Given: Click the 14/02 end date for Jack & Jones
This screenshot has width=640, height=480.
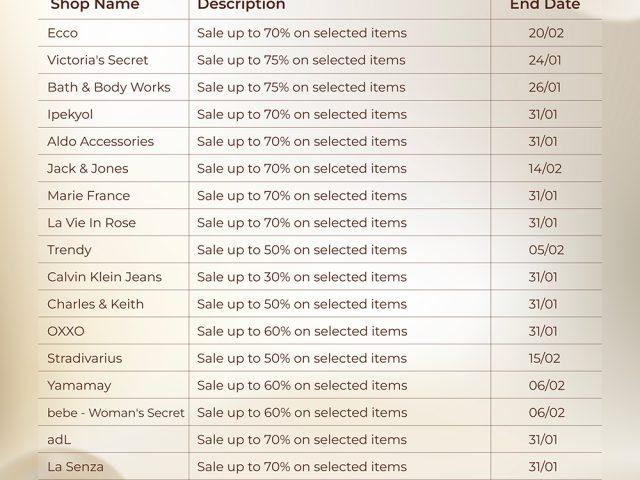Looking at the screenshot, I should [x=545, y=168].
